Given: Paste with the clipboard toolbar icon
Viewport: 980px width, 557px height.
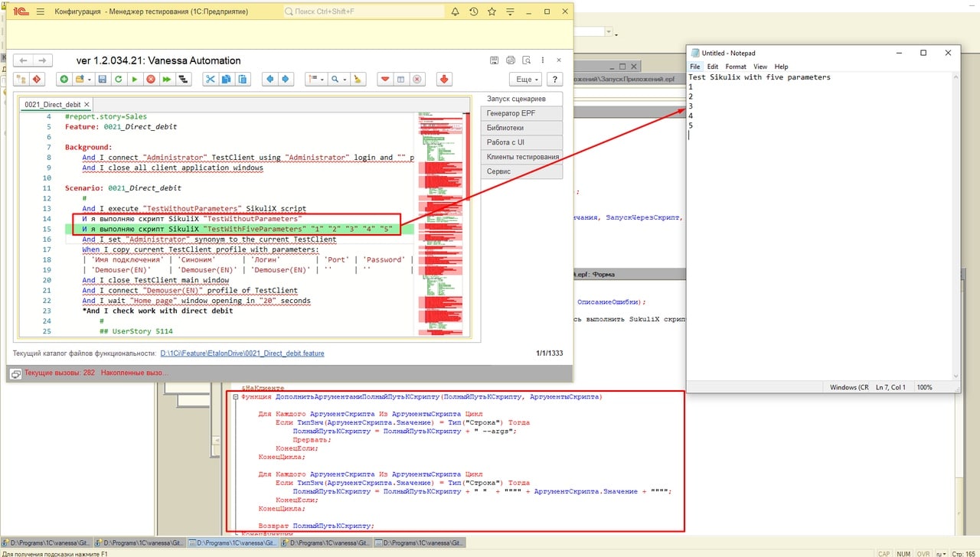Looking at the screenshot, I should pos(243,79).
